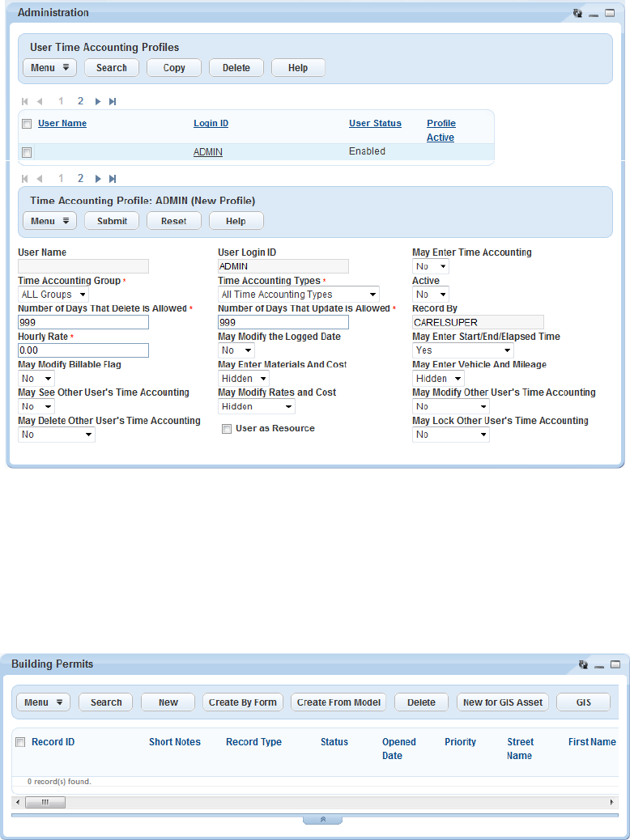Click Create By Form button
Viewport: 630px width, 840px height.
point(243,702)
